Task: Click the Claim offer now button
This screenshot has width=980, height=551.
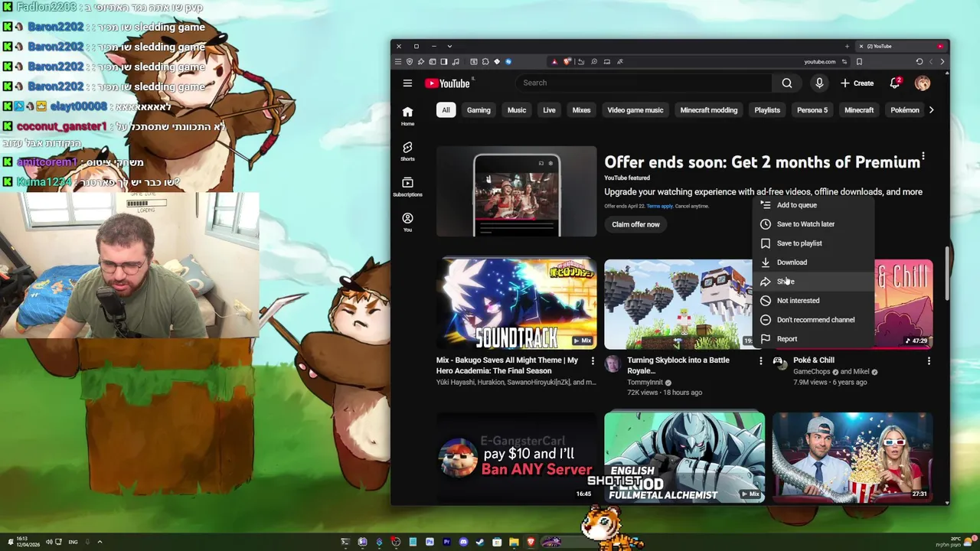Action: 635,224
